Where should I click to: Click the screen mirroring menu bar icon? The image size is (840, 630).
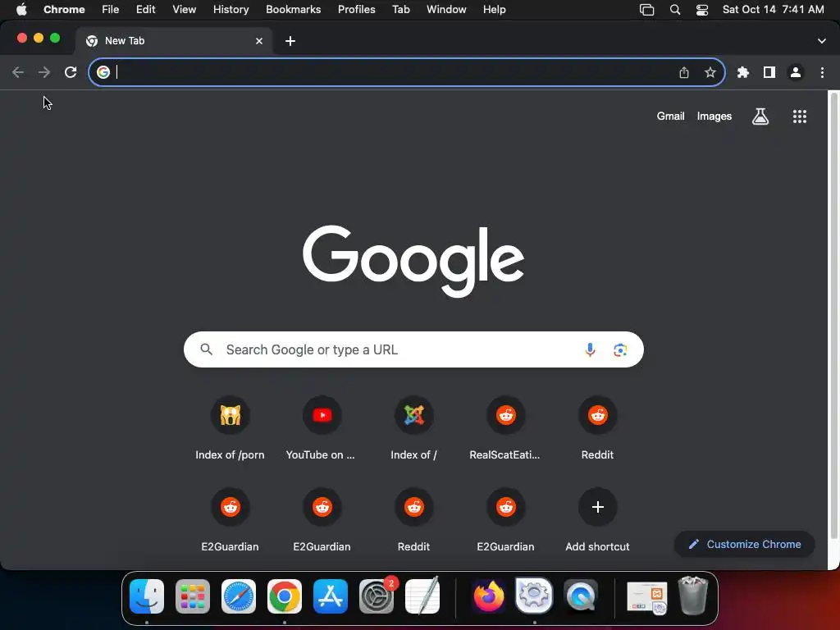point(646,10)
